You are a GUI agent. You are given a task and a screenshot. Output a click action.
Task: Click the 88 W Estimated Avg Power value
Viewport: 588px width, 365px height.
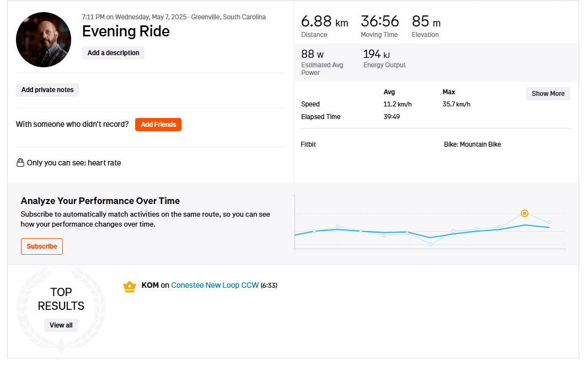[x=312, y=54]
